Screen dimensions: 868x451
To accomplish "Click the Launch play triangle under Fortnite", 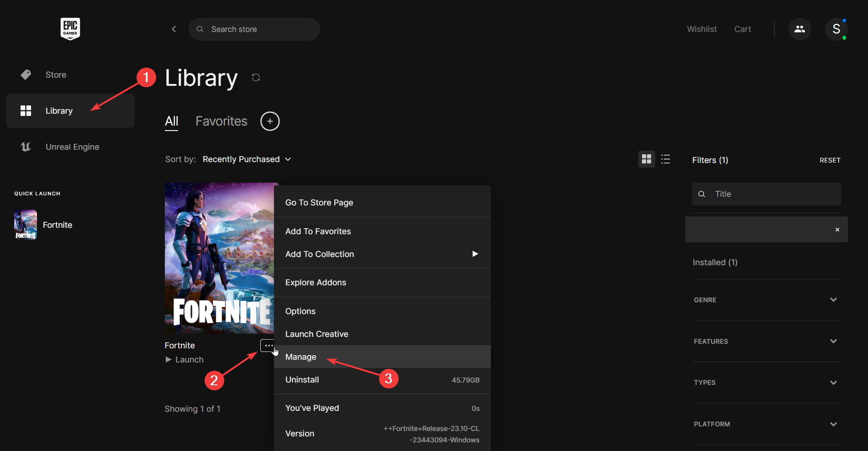I will click(168, 360).
